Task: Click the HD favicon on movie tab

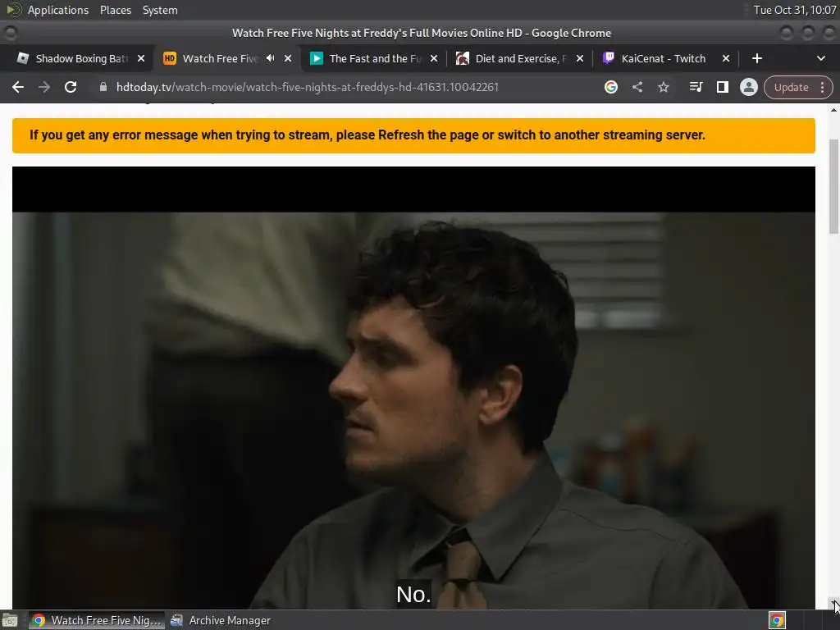Action: pyautogui.click(x=169, y=58)
